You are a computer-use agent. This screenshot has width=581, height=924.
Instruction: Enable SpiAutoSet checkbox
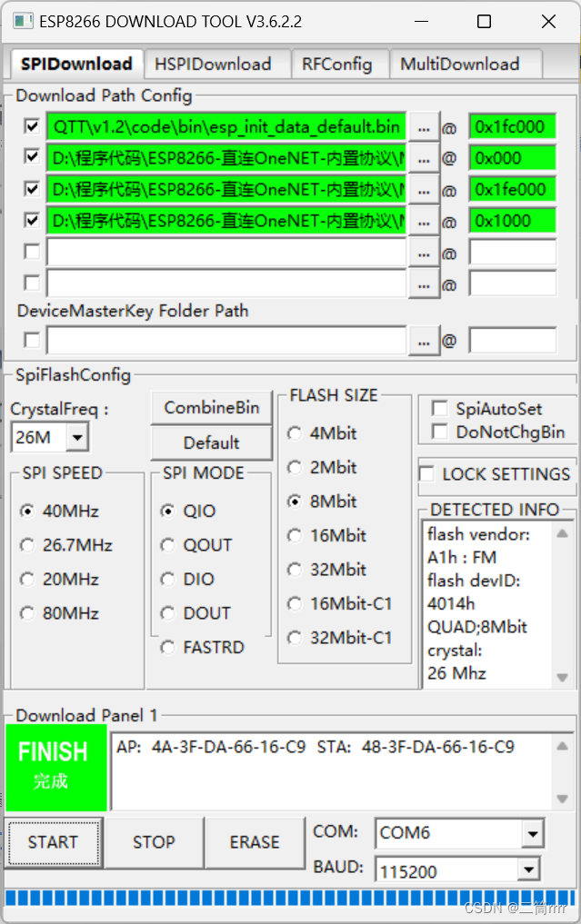(439, 408)
